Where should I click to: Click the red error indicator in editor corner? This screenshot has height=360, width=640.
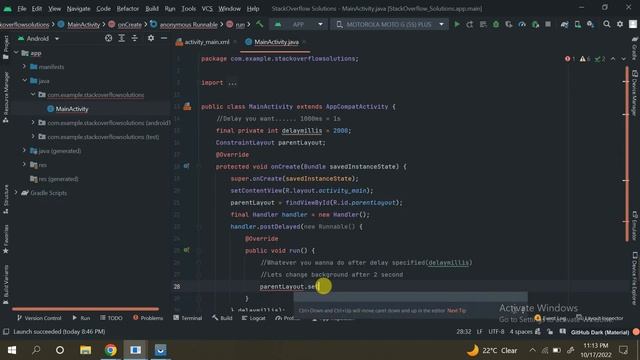570,59
